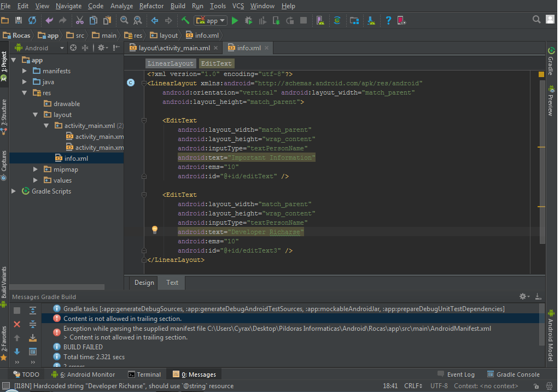Viewport: 560px width, 392px height.
Task: Click the Help question mark icon
Action: (388, 20)
